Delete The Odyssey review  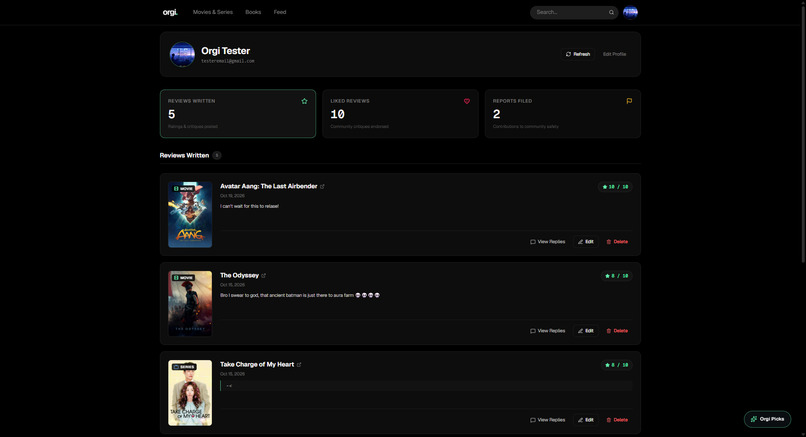(x=617, y=331)
